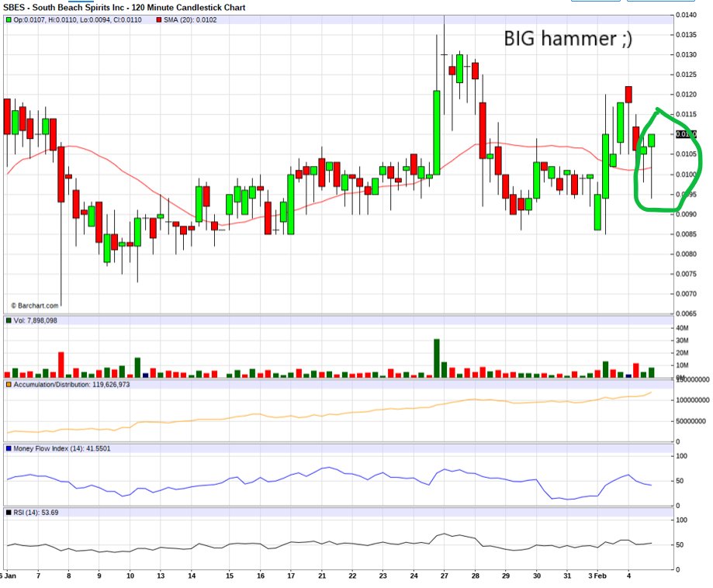Click the 0.0065 price axis label
This screenshot has height=588, width=713.
click(x=686, y=314)
